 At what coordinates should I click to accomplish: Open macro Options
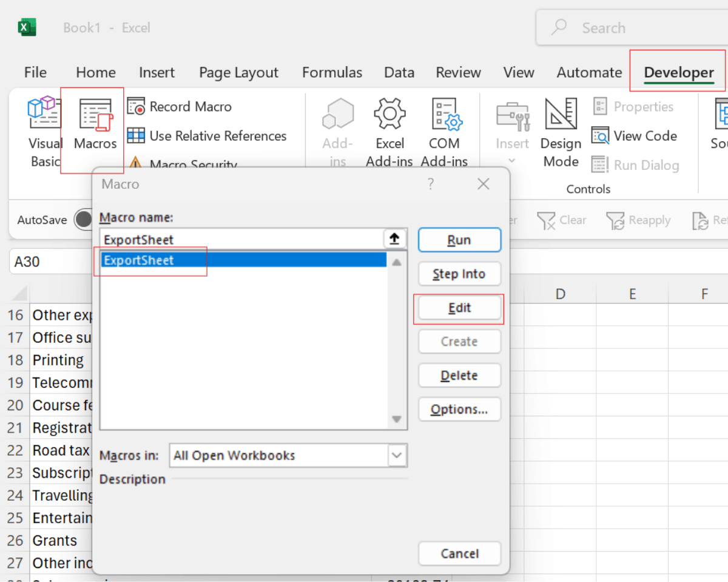459,410
